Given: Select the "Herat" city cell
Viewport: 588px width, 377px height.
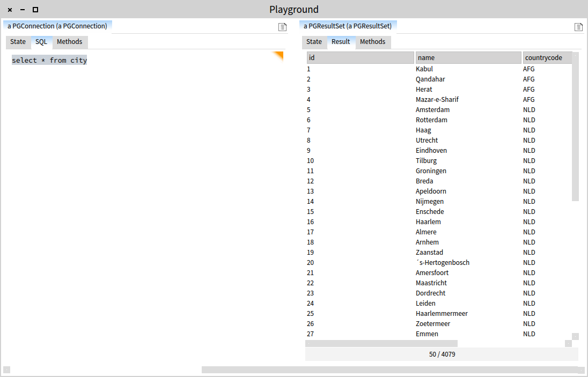Looking at the screenshot, I should pos(424,89).
